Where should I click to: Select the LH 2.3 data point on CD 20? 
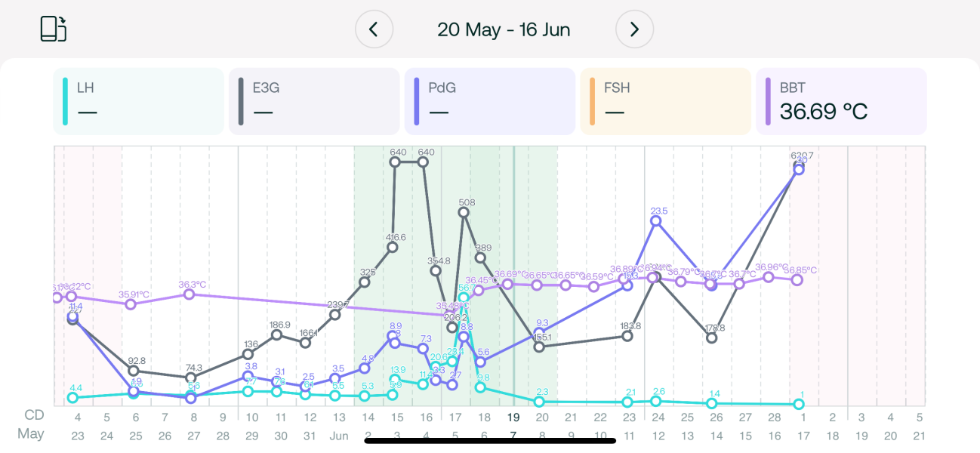(540, 402)
